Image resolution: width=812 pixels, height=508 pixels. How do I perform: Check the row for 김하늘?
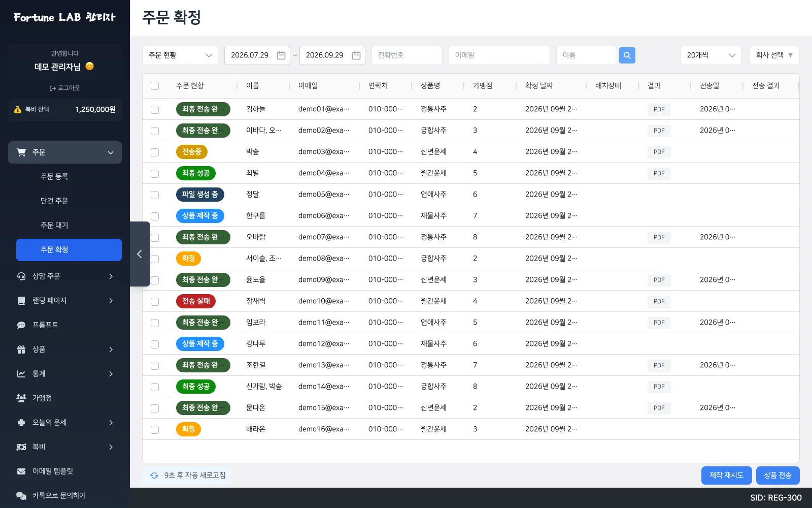155,109
